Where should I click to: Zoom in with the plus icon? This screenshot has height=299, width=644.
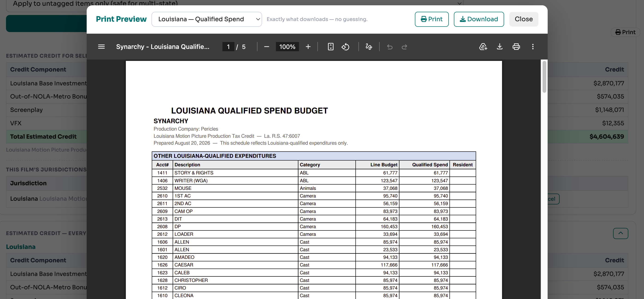[308, 47]
